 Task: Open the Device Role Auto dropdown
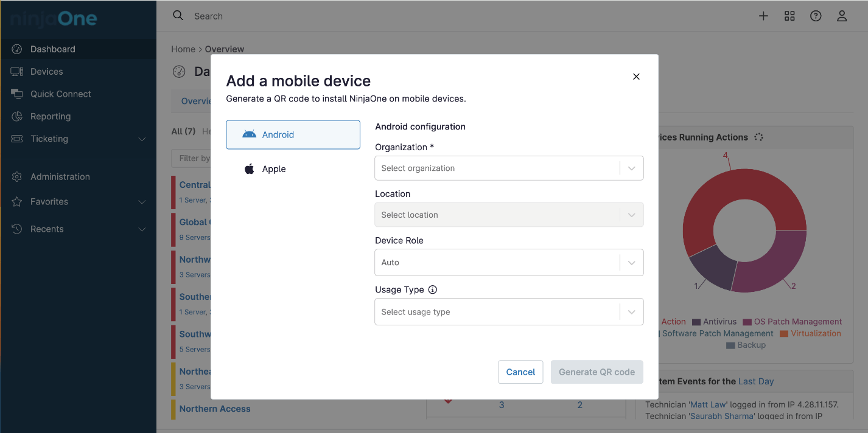tap(509, 263)
